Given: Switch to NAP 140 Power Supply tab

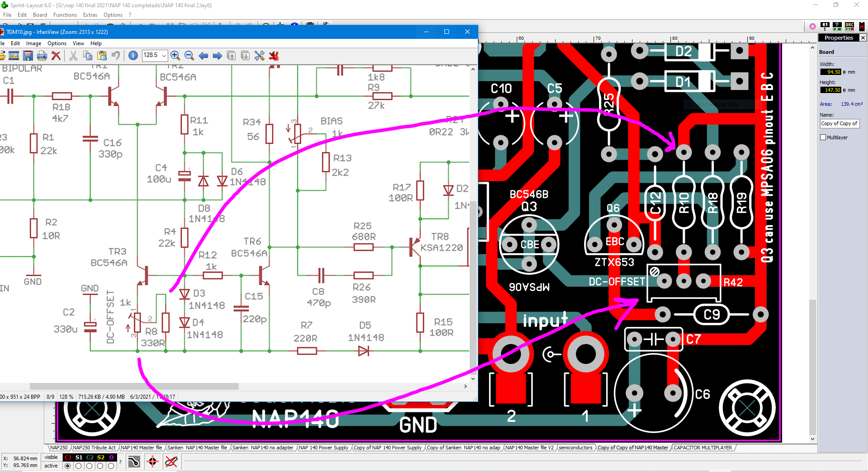Looking at the screenshot, I should 324,448.
